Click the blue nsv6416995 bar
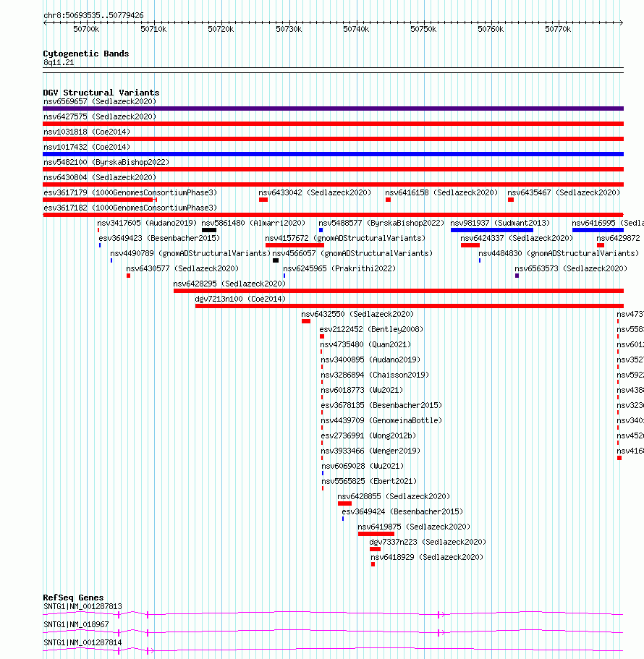This screenshot has width=644, height=659. [598, 230]
